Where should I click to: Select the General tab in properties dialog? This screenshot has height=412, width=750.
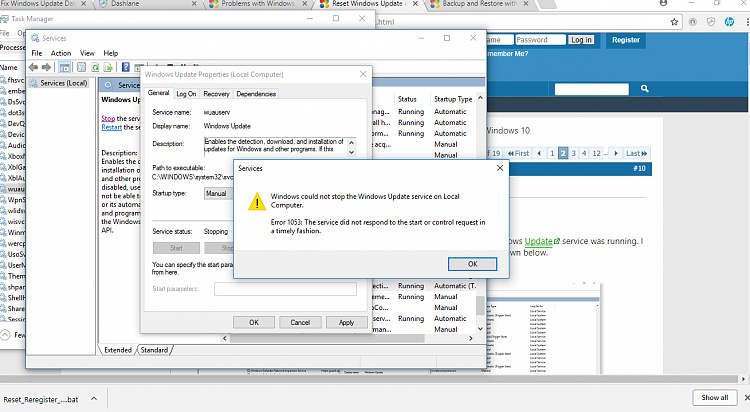tap(158, 93)
